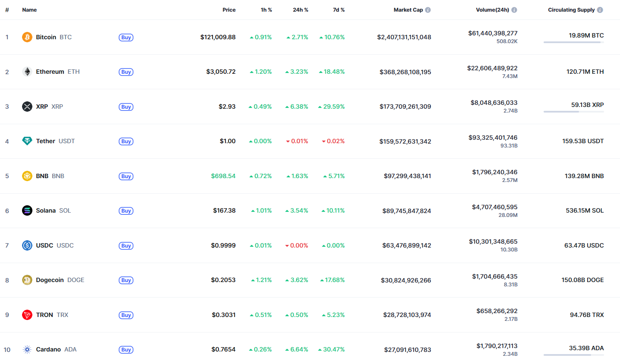Open the XRP coin page link
620x364 pixels.
49,107
